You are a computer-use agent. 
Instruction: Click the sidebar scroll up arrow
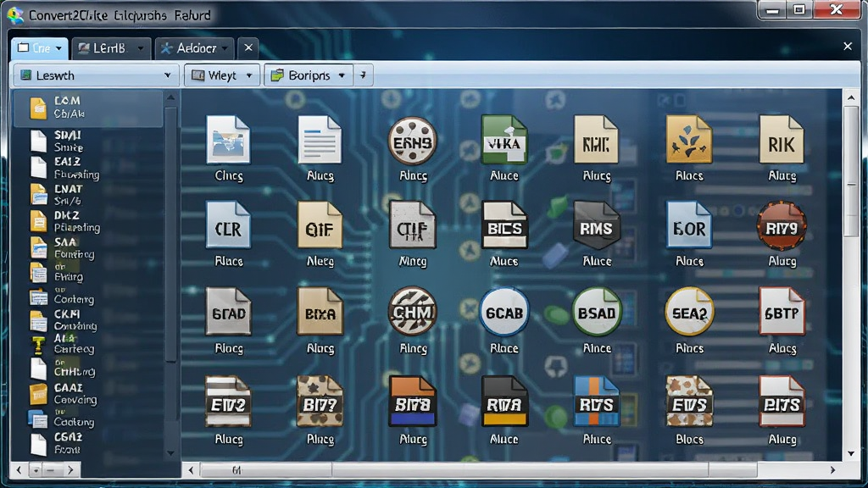[x=171, y=98]
